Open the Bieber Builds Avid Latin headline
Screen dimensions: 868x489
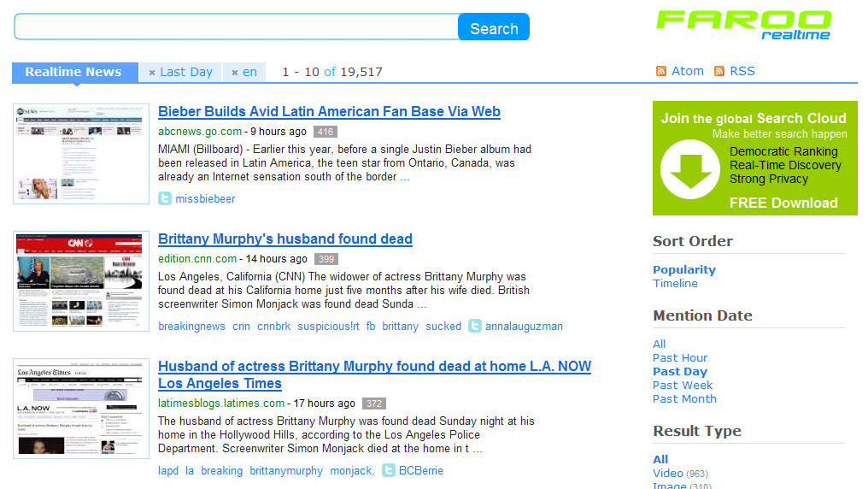click(x=329, y=112)
